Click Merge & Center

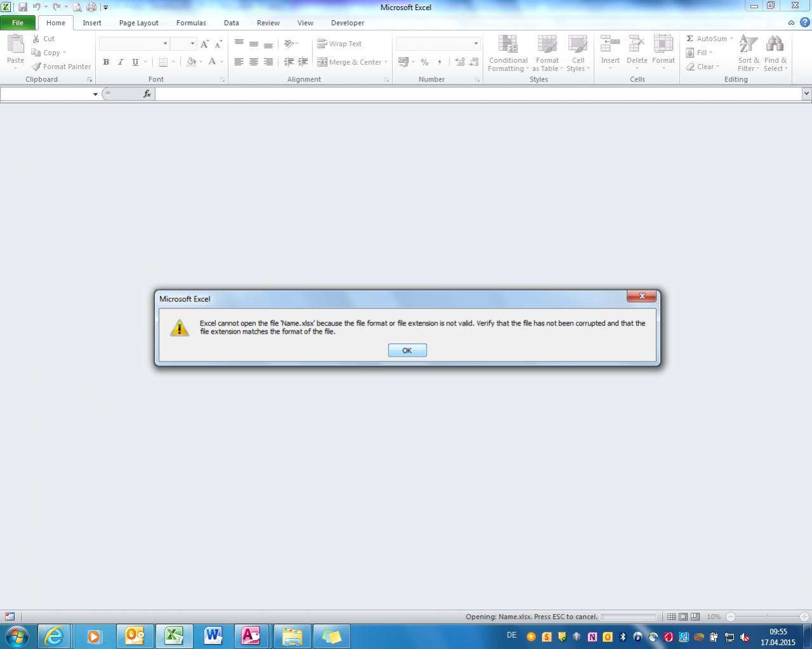[350, 62]
